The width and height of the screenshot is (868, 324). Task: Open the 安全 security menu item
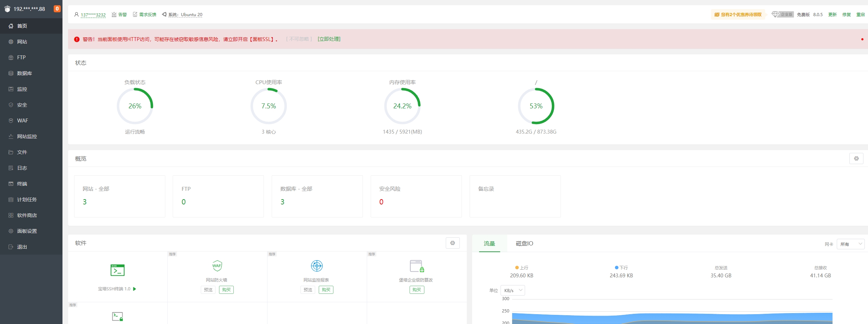[x=31, y=105]
